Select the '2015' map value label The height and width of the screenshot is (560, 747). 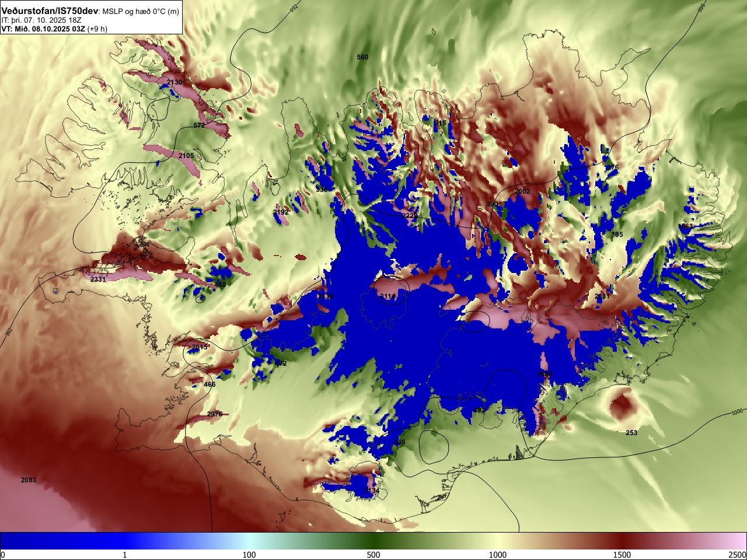[x=200, y=347]
